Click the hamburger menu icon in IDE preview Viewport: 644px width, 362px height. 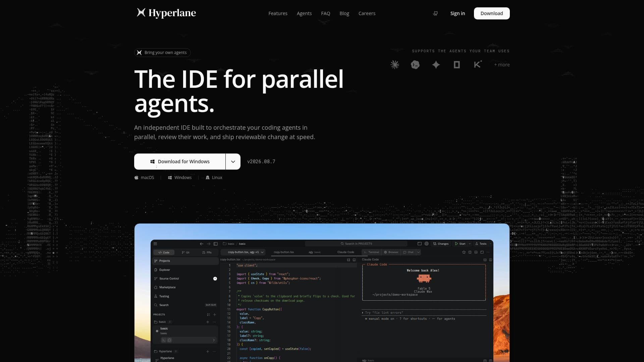155,244
